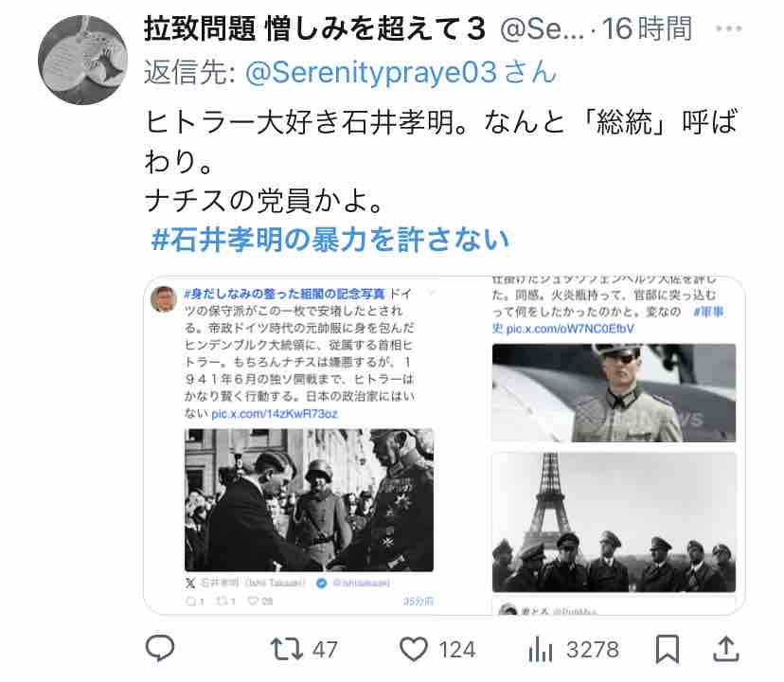View analytics bar chart icon showing 3278
The width and height of the screenshot is (784, 682).
(x=541, y=650)
